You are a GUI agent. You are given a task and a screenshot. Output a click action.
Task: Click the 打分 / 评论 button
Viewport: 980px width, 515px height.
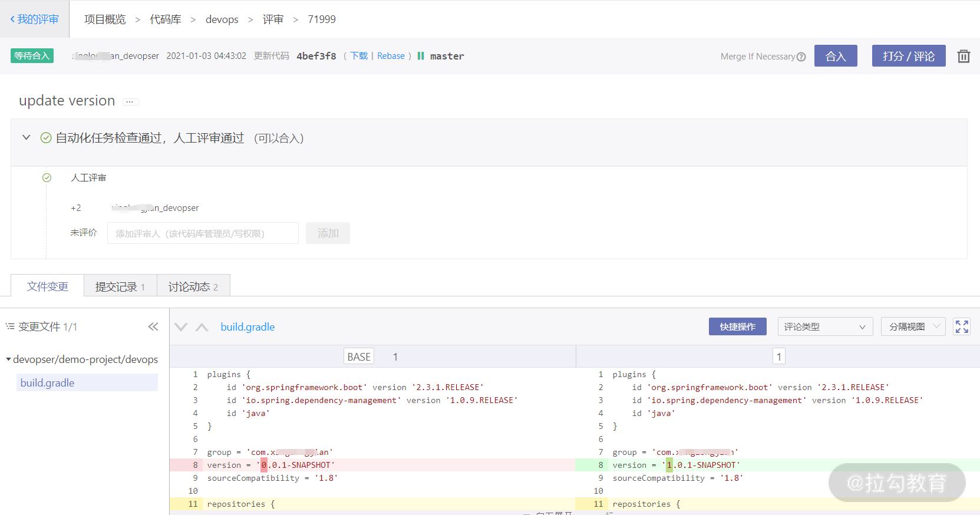[909, 56]
